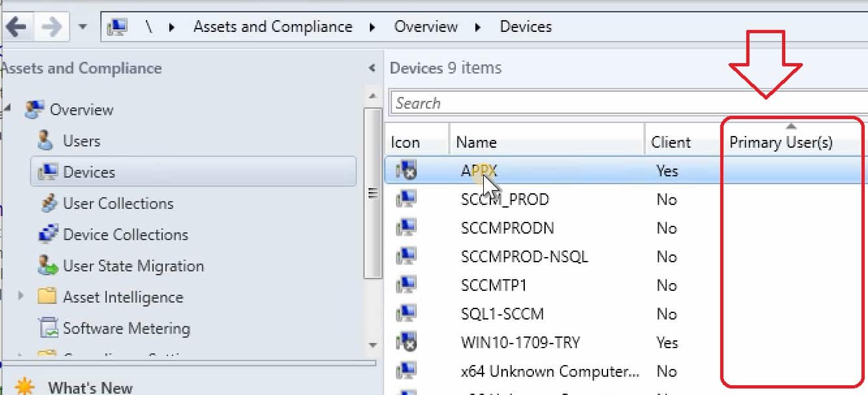
Task: Go forward with the navigation forward arrow
Action: [51, 27]
